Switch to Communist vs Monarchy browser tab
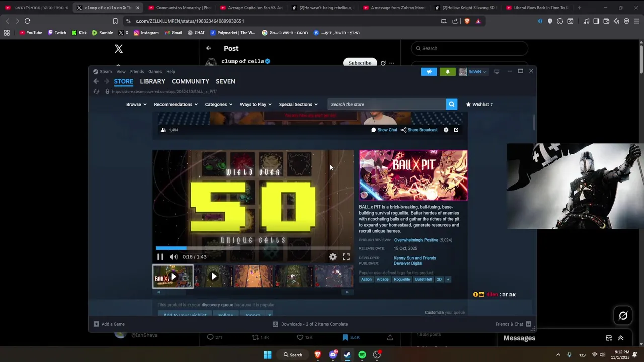 point(180,8)
